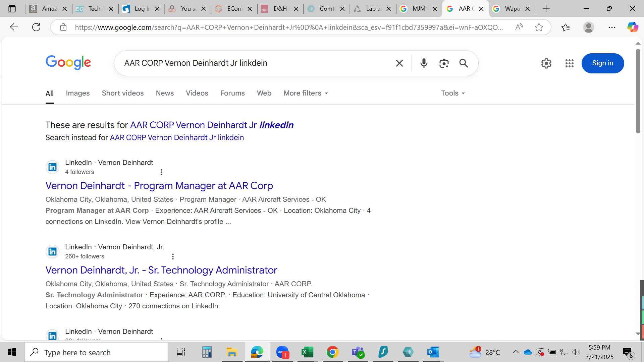
Task: Open Windows Start menu
Action: tap(12, 352)
